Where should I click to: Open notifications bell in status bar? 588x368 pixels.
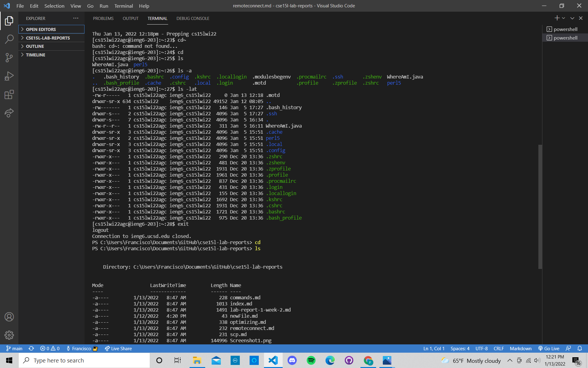point(580,348)
